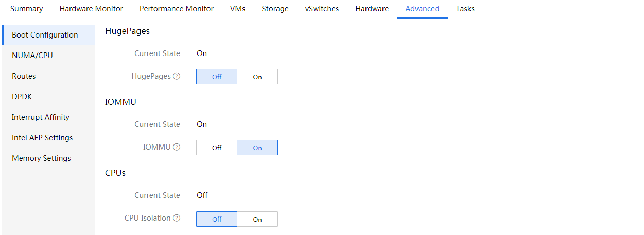
Task: Go to Interrupt Affinity settings
Action: pos(41,117)
